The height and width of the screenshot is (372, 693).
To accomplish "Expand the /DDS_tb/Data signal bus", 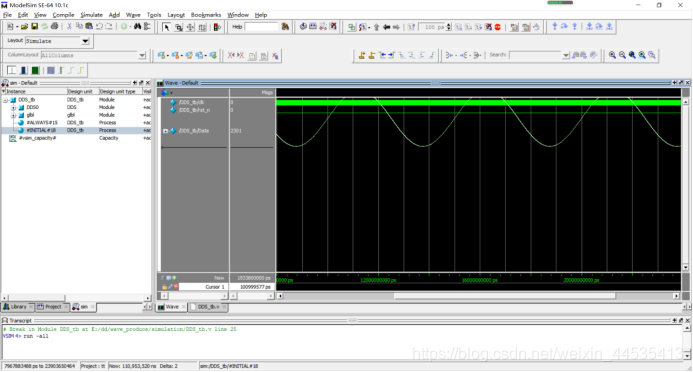I will pos(166,131).
